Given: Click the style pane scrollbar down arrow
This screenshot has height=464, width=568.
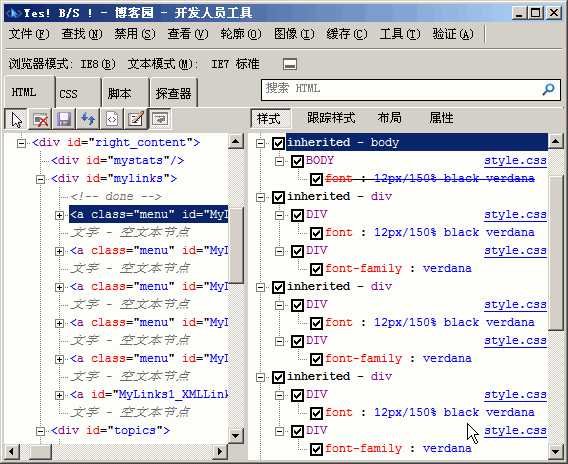Looking at the screenshot, I should (x=555, y=452).
